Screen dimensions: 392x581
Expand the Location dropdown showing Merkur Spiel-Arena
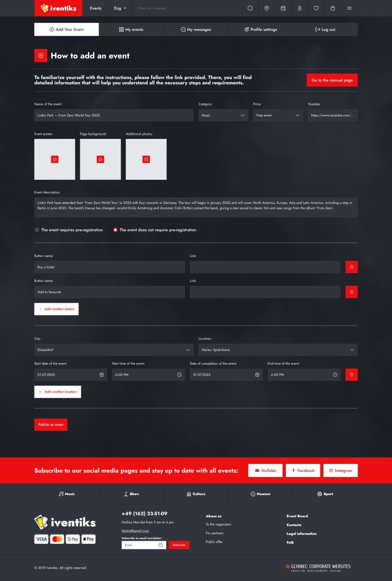coord(278,350)
